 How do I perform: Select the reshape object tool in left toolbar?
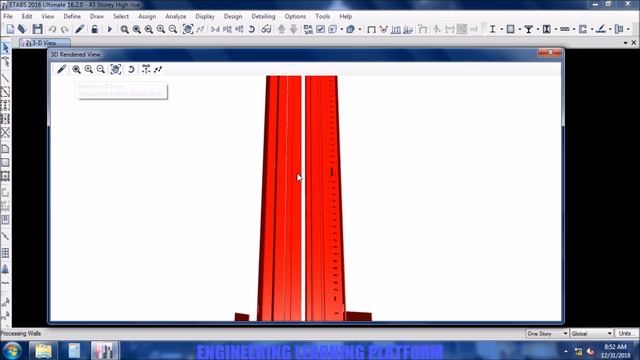5,62
